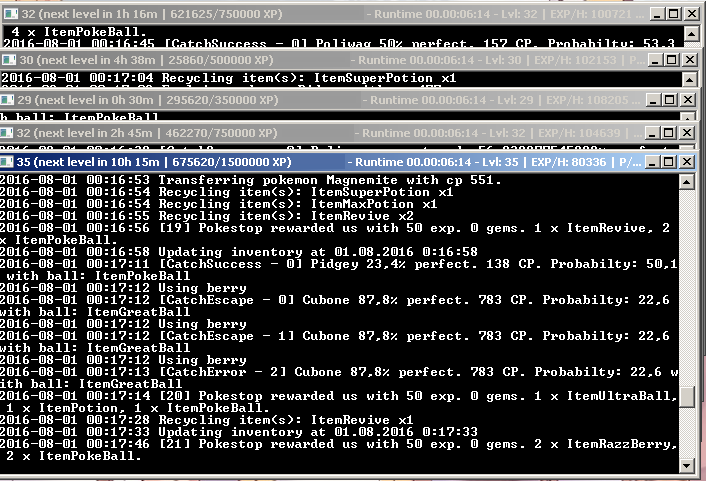The image size is (706, 481).
Task: Click 'Updating inventory at 01.08.2016 0:17:33' line
Action: pos(239,432)
